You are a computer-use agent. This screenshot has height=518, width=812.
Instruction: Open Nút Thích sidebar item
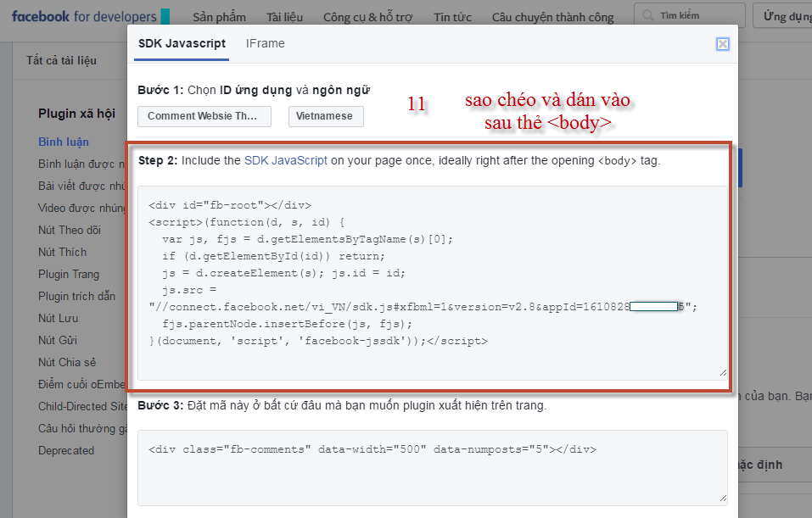click(x=62, y=252)
